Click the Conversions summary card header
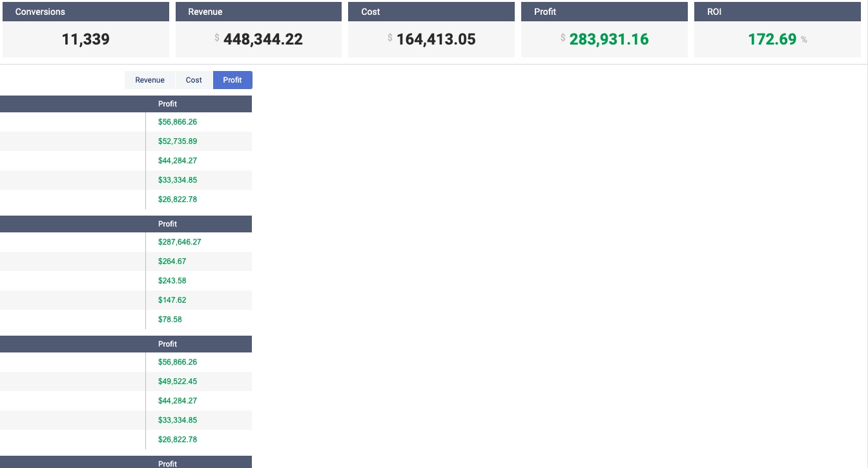Viewport: 868px width, 468px height. pos(86,12)
